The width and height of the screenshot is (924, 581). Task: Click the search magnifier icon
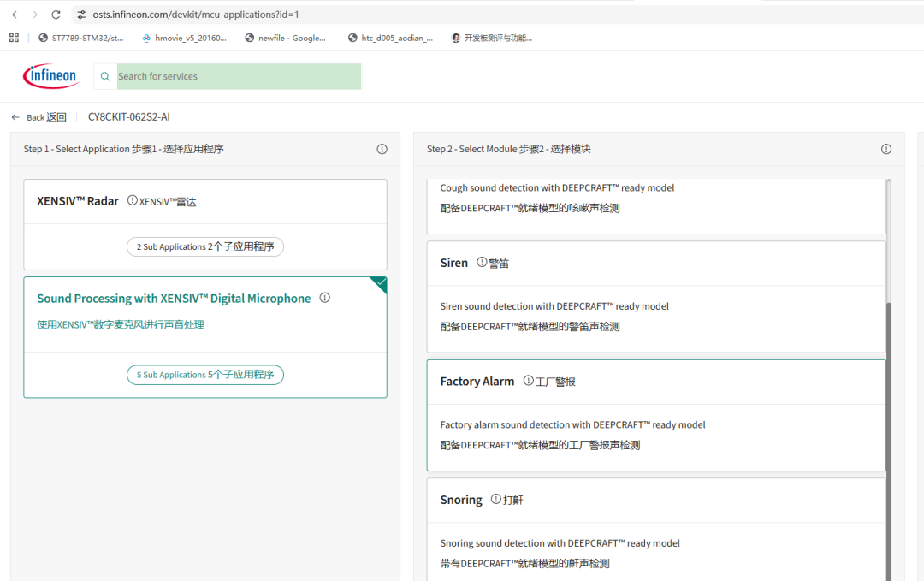(105, 77)
